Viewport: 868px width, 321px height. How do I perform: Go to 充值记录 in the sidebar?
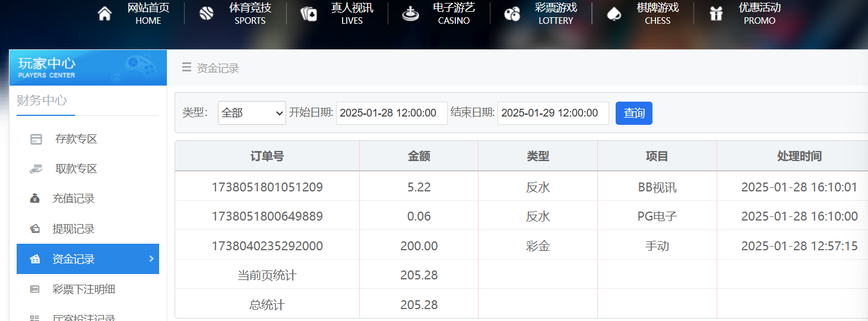73,199
